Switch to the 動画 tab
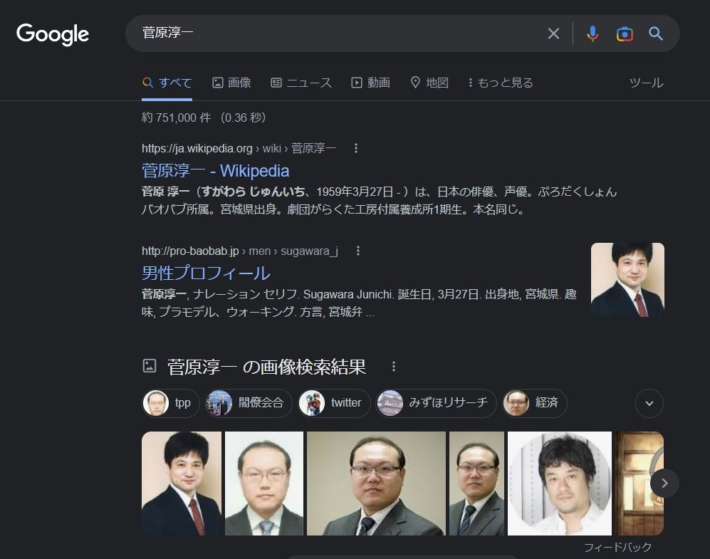This screenshot has height=559, width=710. (x=371, y=83)
